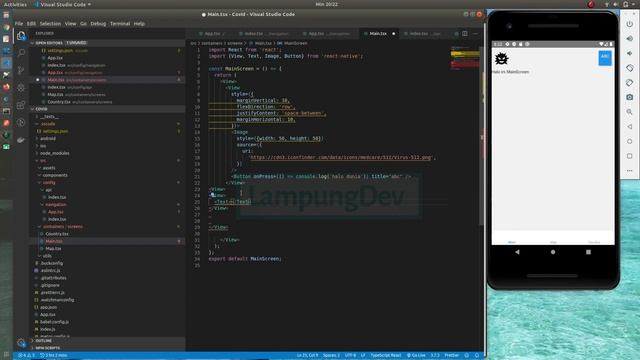Click the split editor icon
The image size is (640, 360).
point(465,33)
